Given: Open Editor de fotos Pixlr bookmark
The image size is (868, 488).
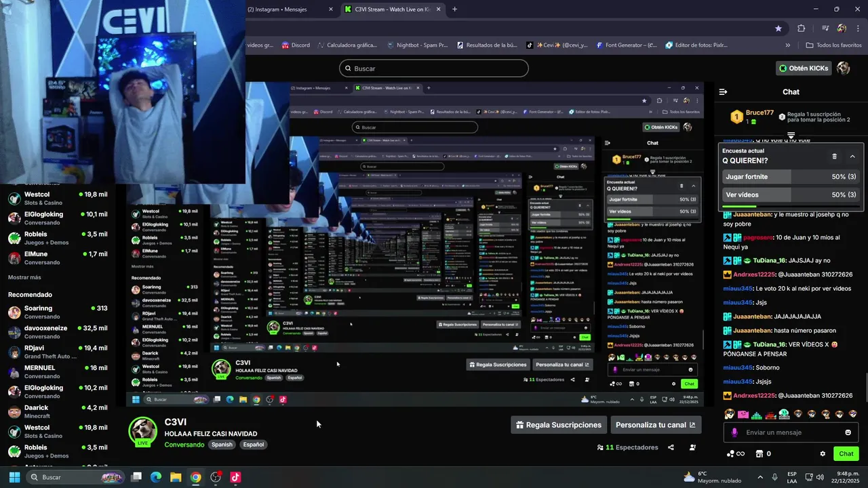Looking at the screenshot, I should pos(696,45).
